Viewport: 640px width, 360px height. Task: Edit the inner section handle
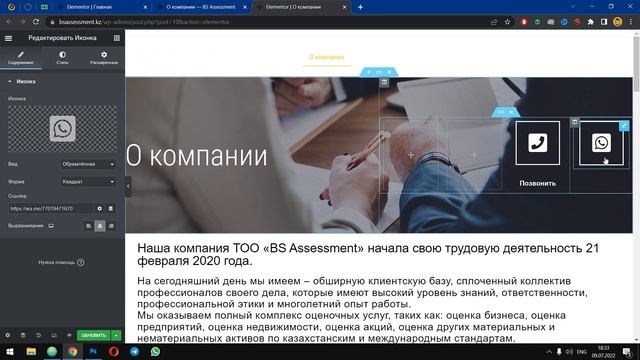(x=501, y=112)
